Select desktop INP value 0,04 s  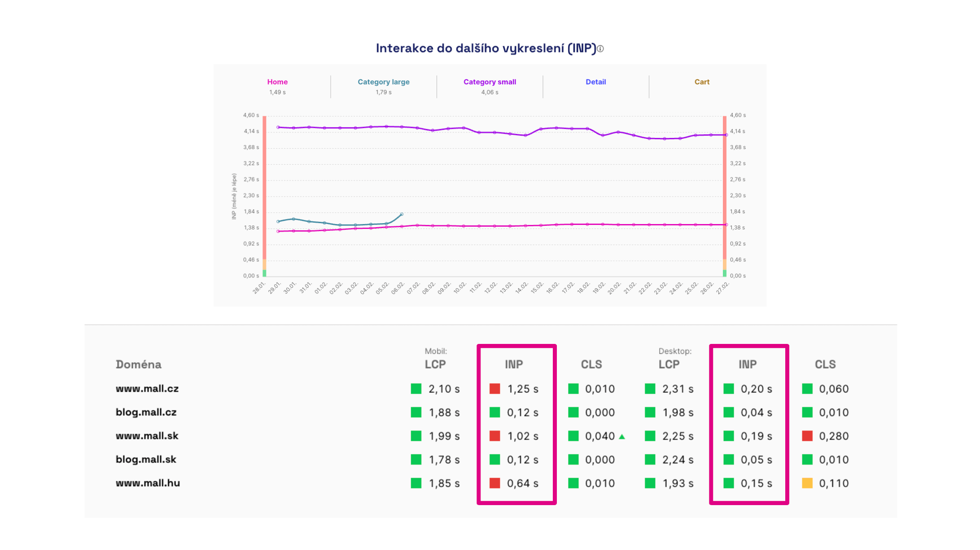point(757,412)
